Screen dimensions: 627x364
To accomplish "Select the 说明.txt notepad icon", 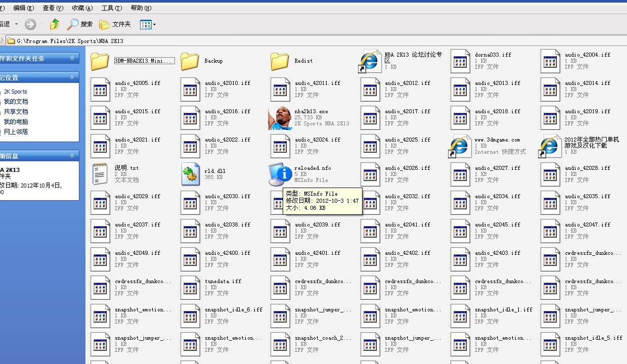I will click(100, 174).
